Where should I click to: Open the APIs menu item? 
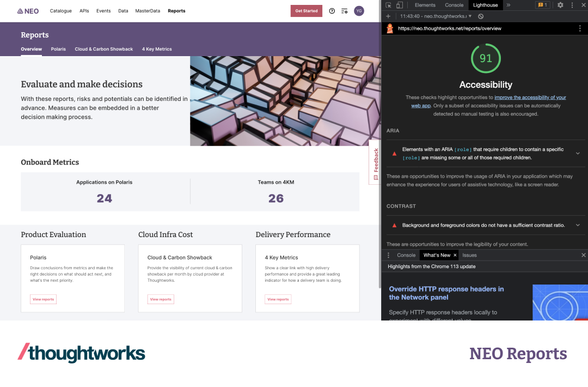point(84,11)
